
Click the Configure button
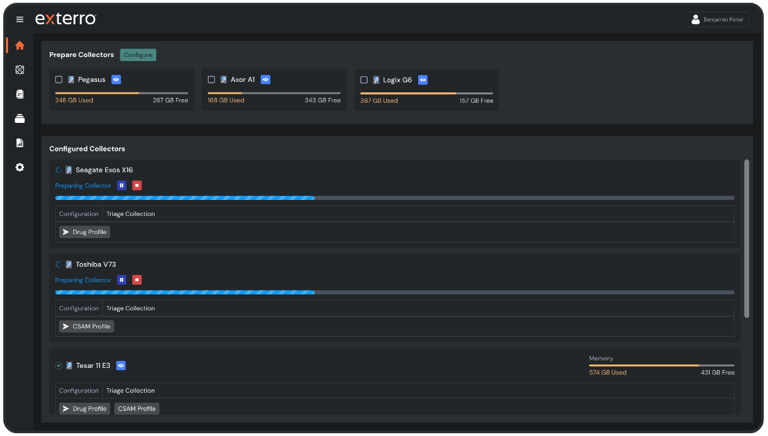[x=138, y=55]
